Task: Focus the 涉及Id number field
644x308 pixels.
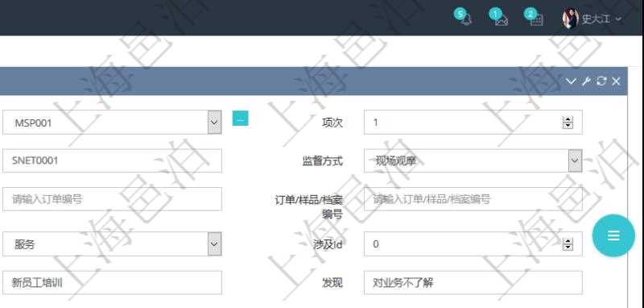Action: (473, 243)
